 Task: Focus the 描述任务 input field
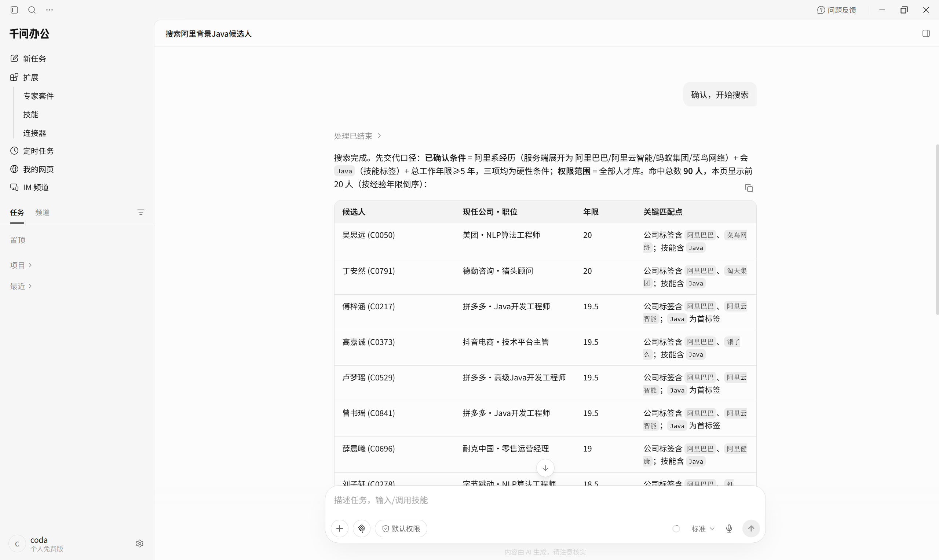[x=545, y=500]
